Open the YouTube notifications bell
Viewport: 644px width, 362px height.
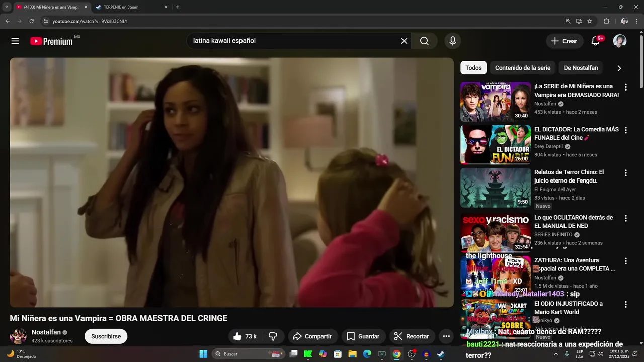596,41
